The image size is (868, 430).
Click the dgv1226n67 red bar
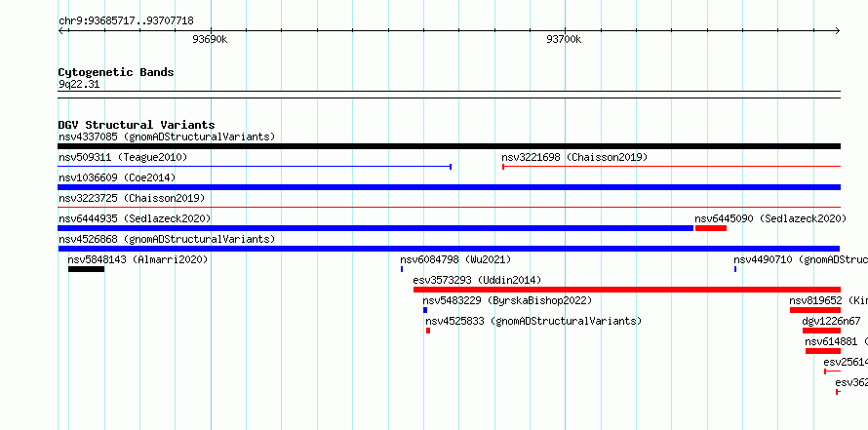821,331
